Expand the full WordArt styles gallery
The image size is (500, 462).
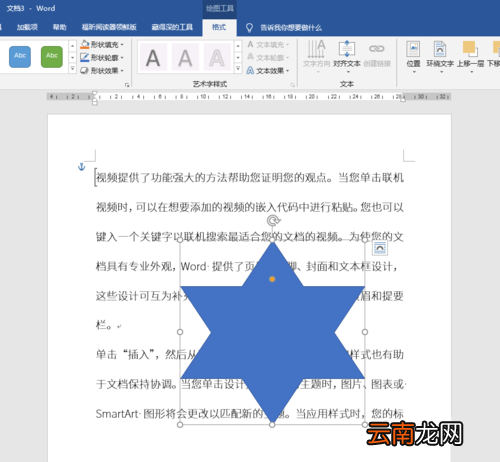pos(238,69)
